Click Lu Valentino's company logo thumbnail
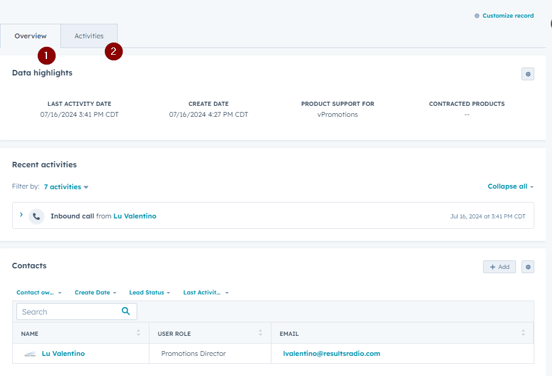552x376 pixels. (30, 354)
